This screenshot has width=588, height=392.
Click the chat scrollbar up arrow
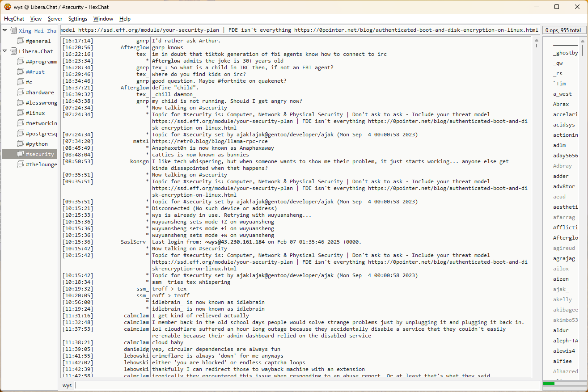[537, 40]
